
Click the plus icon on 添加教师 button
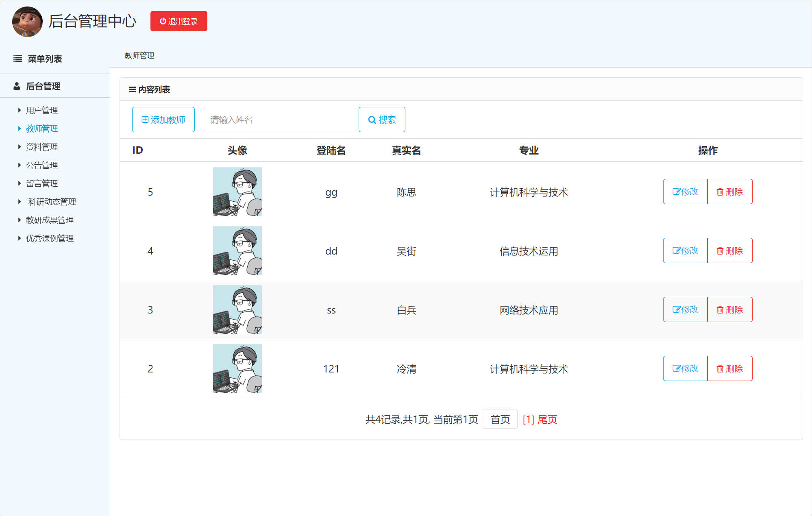coord(145,119)
